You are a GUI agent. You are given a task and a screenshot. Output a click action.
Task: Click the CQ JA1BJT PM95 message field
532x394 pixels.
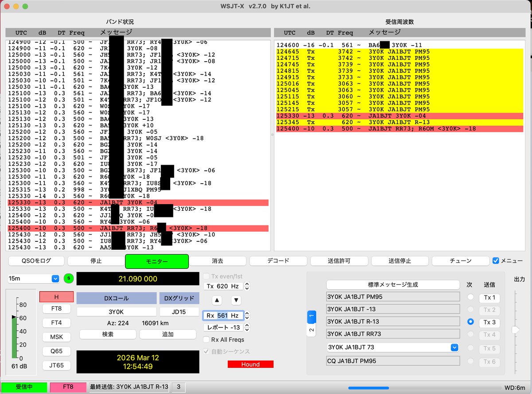[393, 361]
